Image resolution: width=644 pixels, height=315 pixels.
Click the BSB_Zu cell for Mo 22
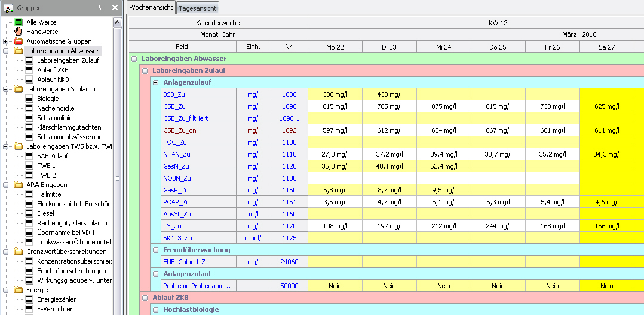coord(335,94)
